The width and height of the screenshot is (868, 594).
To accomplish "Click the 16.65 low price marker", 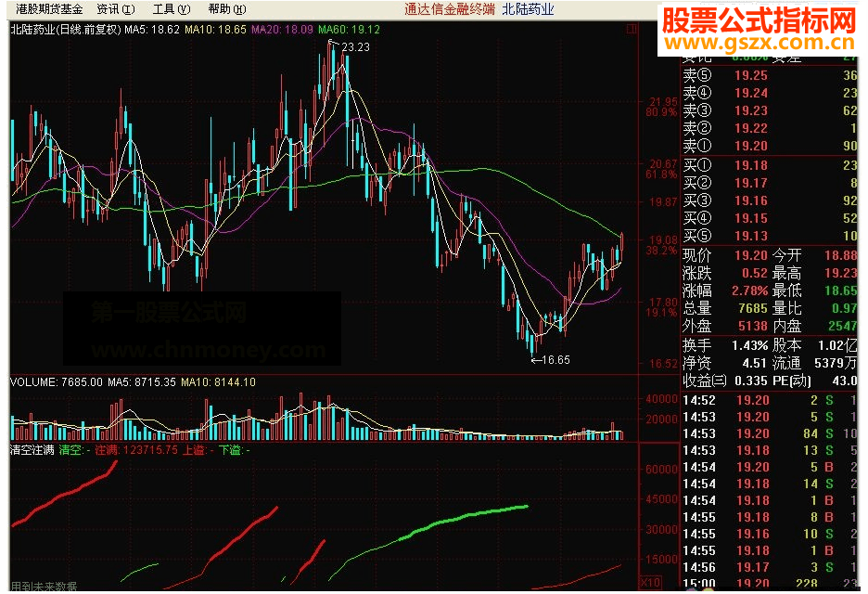I will click(x=555, y=360).
